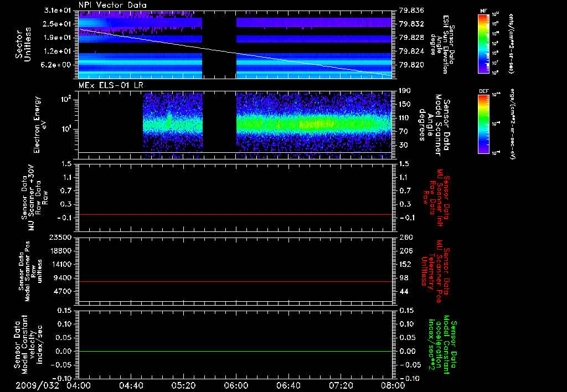The image size is (567, 392).
Task: Click the 'MU Scanner +30V Raw Data' axis label
Action: [x=35, y=198]
